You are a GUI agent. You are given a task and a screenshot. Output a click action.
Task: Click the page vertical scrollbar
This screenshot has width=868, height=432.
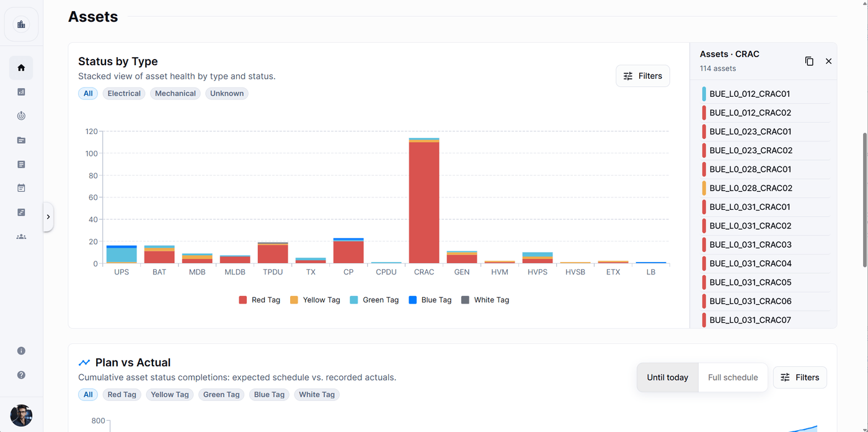pyautogui.click(x=865, y=199)
